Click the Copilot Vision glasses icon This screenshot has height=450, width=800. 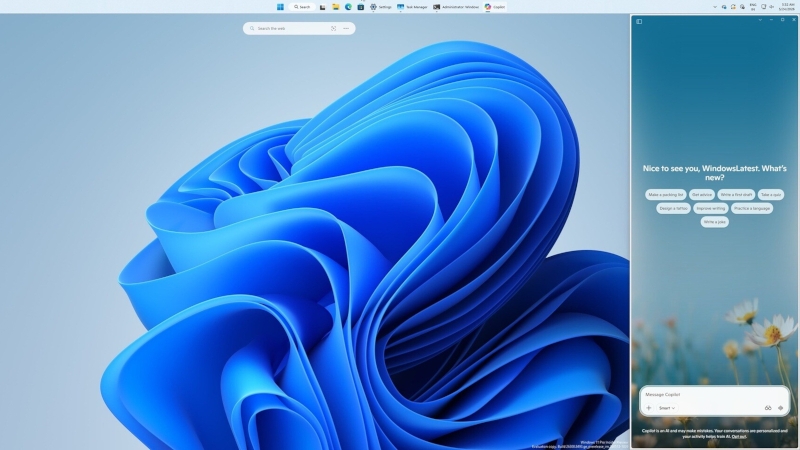tap(768, 408)
